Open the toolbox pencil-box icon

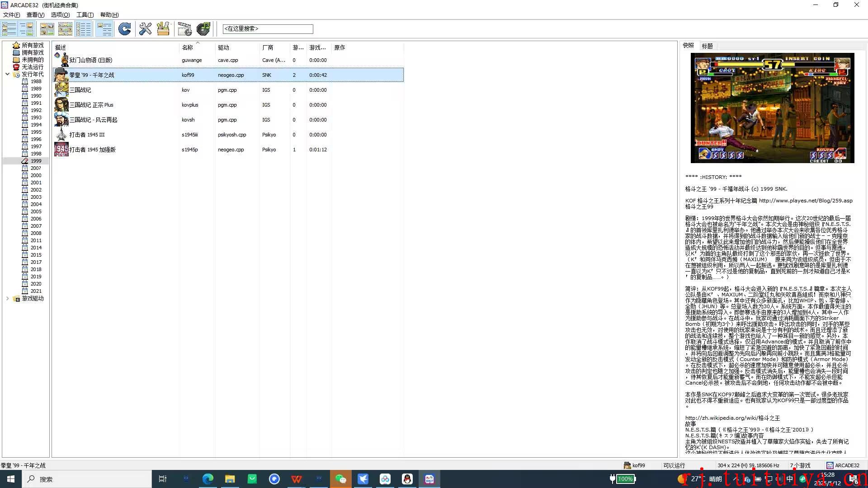[x=163, y=29]
